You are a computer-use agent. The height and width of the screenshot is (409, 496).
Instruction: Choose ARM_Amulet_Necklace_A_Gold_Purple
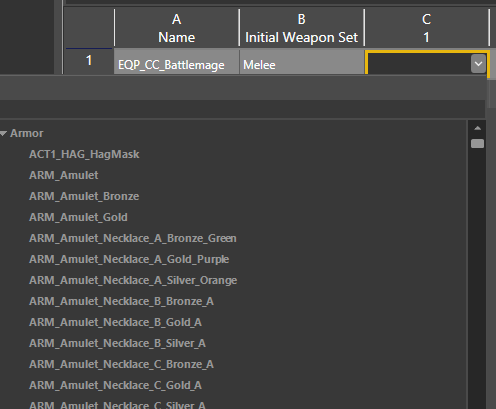pos(129,259)
